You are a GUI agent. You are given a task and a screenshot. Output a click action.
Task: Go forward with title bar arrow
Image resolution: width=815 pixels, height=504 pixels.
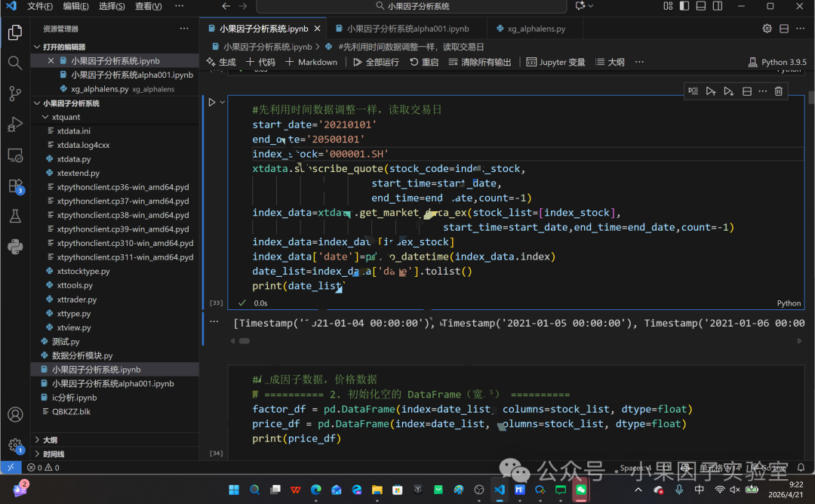coord(243,6)
